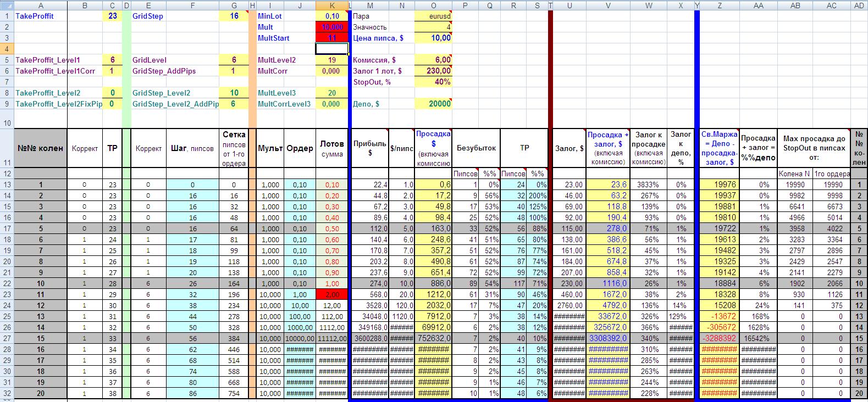Select the Безубыток header cell
The height and width of the screenshot is (402, 868).
[x=476, y=148]
